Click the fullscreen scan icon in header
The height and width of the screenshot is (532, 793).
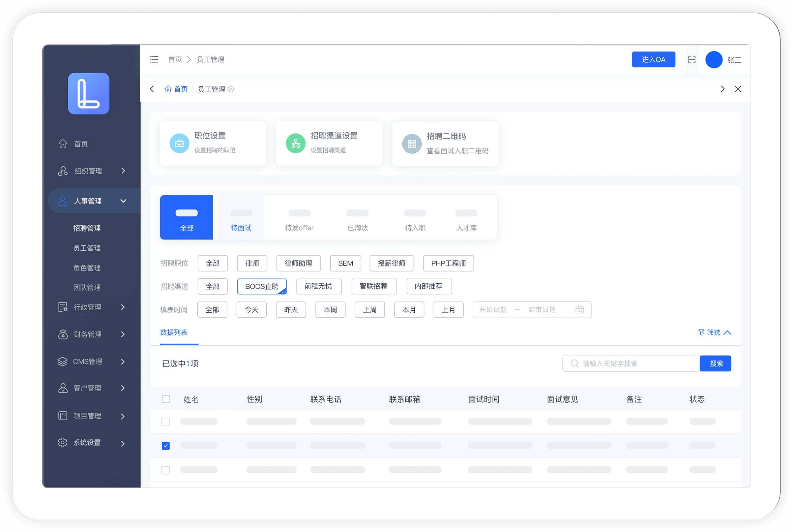coord(692,60)
